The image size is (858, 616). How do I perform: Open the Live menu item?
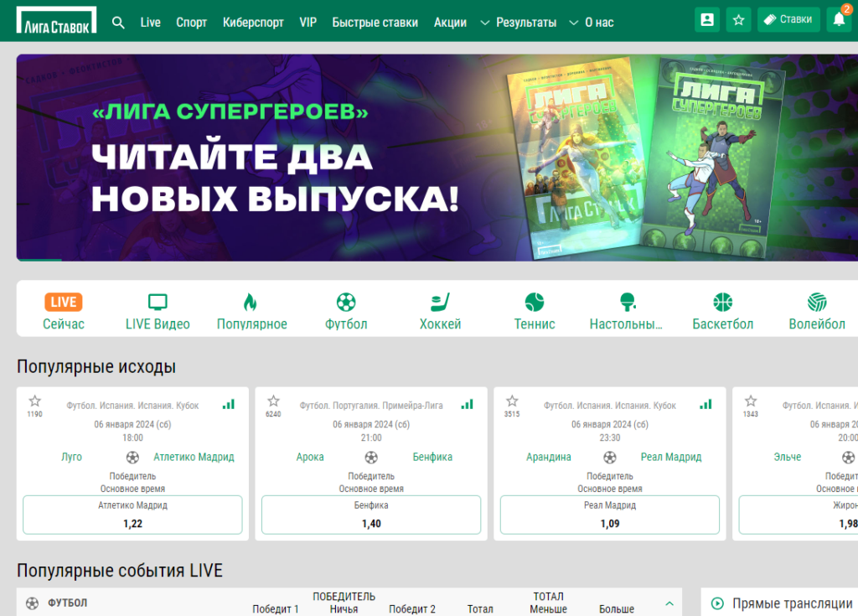pos(151,23)
